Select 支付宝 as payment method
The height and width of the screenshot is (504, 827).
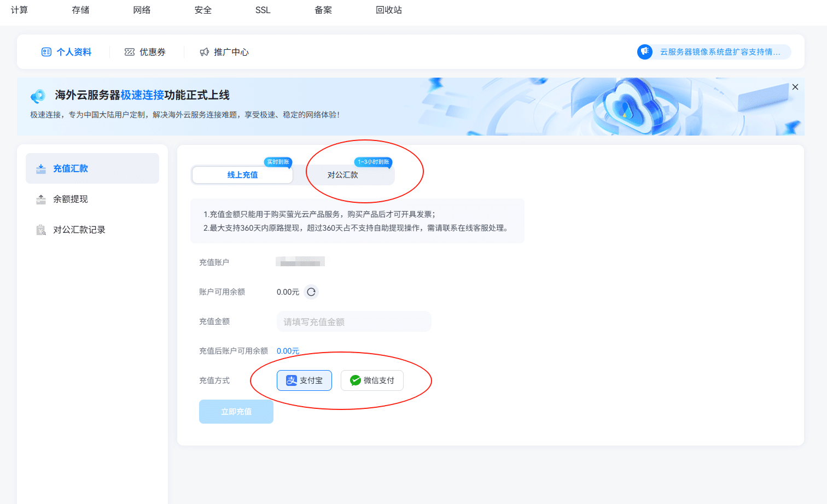click(304, 380)
